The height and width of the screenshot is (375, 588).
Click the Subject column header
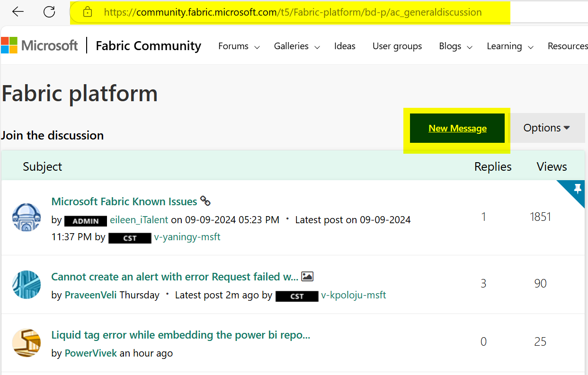pyautogui.click(x=42, y=166)
